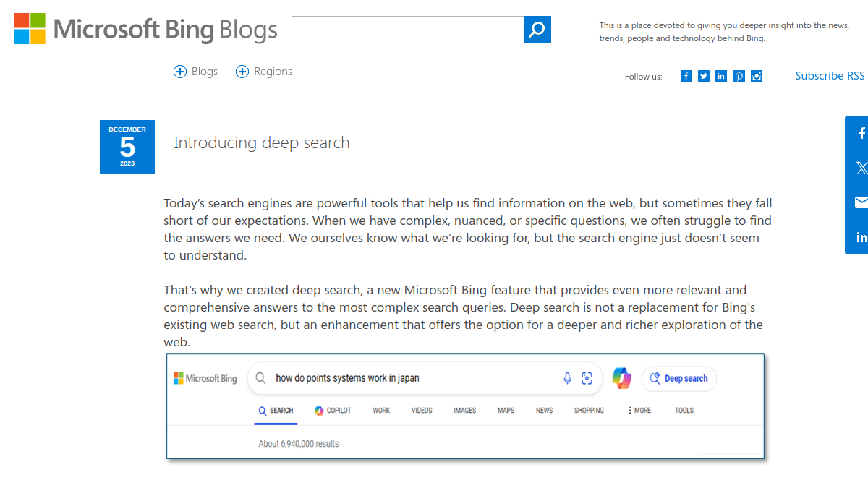
Task: Open the Pinterest follow icon
Action: (739, 76)
